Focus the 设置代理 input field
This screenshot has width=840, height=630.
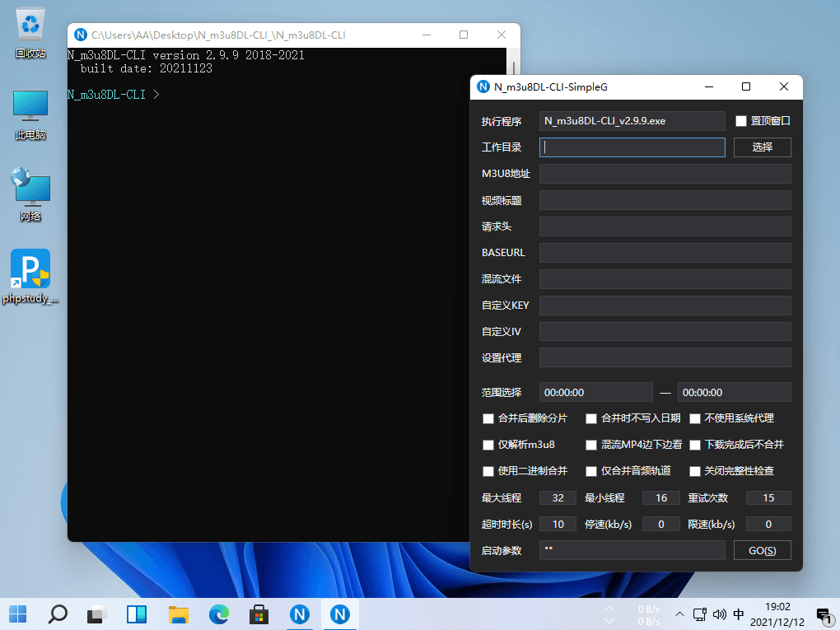click(x=665, y=357)
